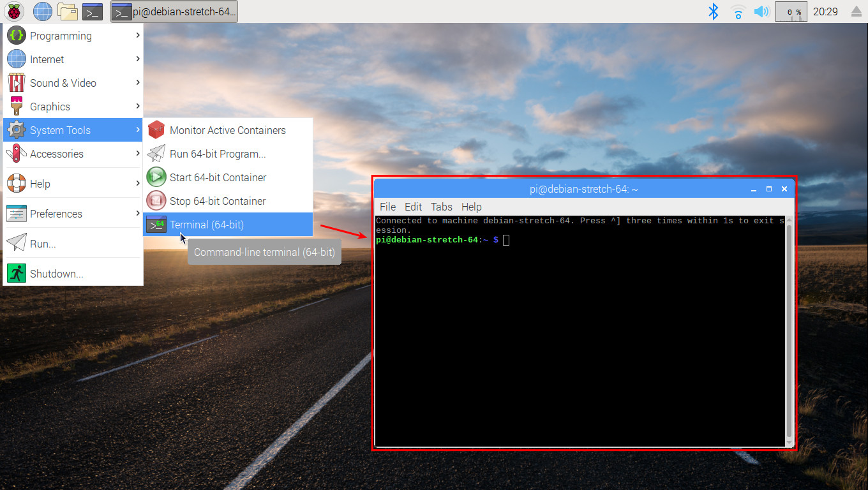Launch the terminal icon in the panel
Screen dimensions: 868x490
coord(93,11)
